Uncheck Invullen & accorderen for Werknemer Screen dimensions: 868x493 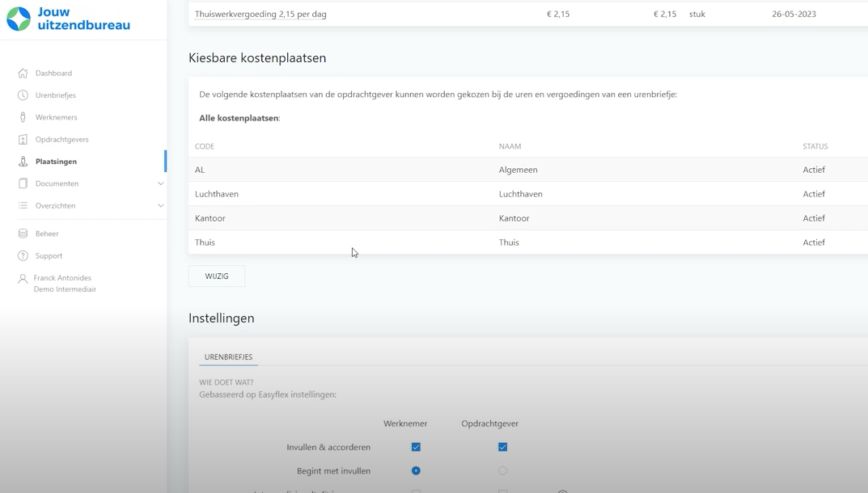tap(415, 446)
